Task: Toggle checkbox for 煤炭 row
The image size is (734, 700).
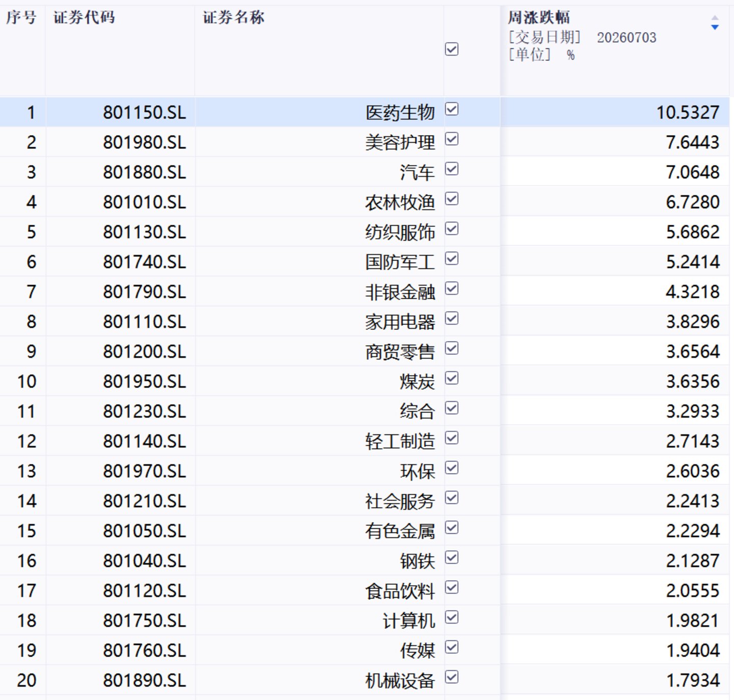Action: click(x=452, y=378)
